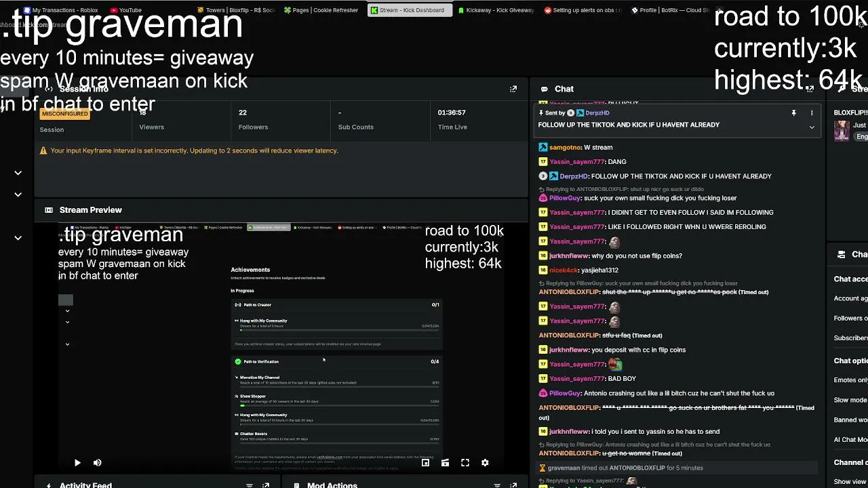
Task: Click jurkhnfleww on flip coins question
Action: tap(568, 256)
